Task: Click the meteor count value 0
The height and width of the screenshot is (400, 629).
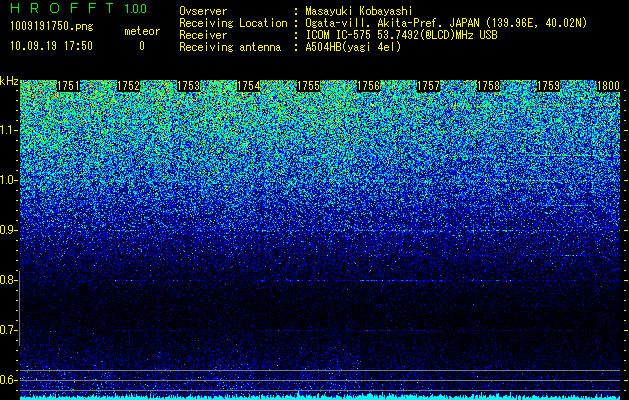Action: tap(142, 46)
